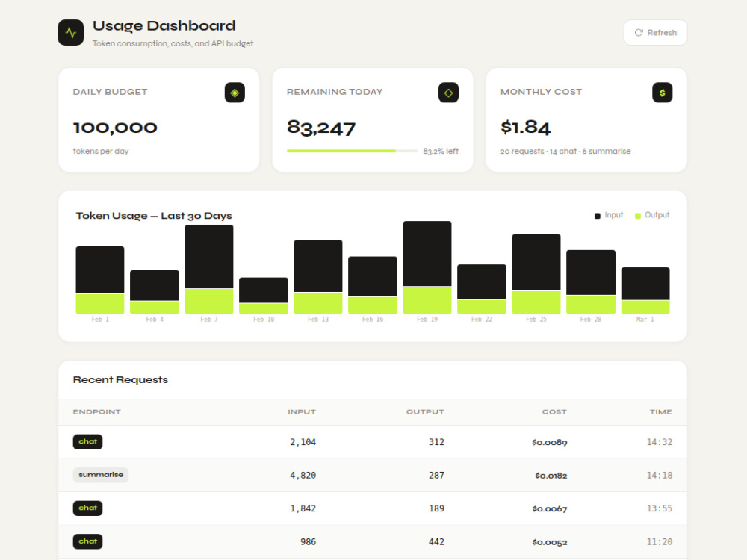
Task: Click the chat tag in the 13:55 row
Action: 87,508
